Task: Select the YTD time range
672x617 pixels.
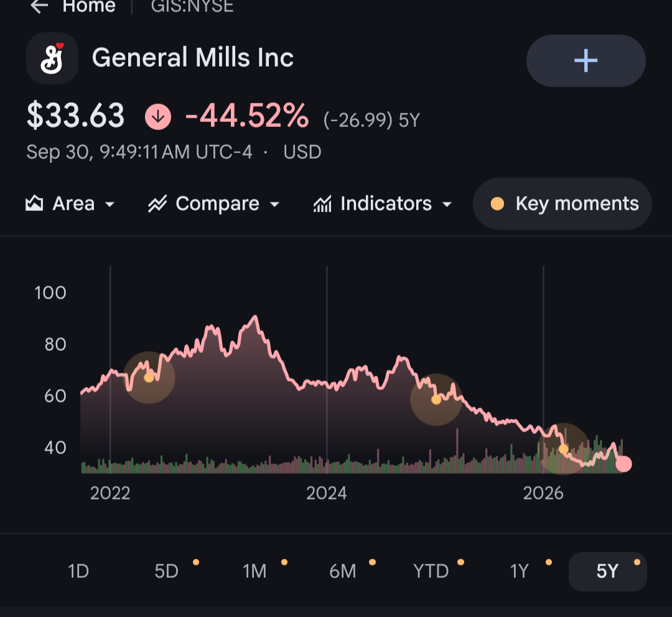Action: click(x=431, y=571)
